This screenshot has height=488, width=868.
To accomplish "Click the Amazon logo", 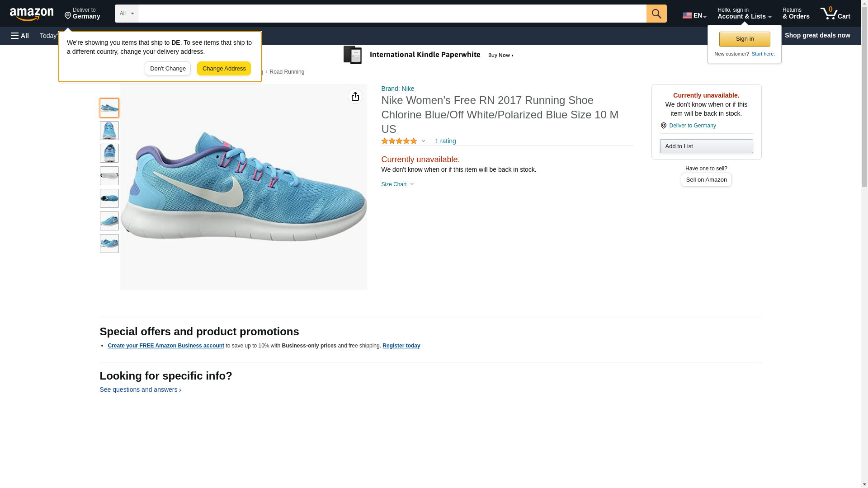I will coord(32,14).
